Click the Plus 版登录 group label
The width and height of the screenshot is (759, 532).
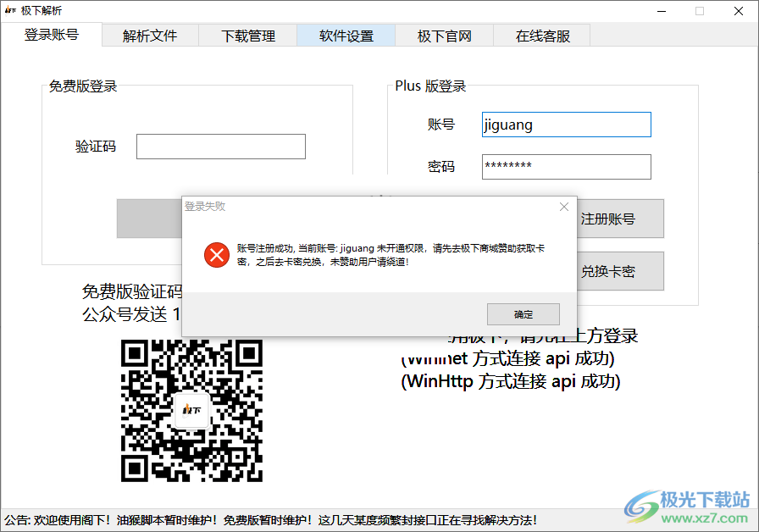tap(430, 86)
